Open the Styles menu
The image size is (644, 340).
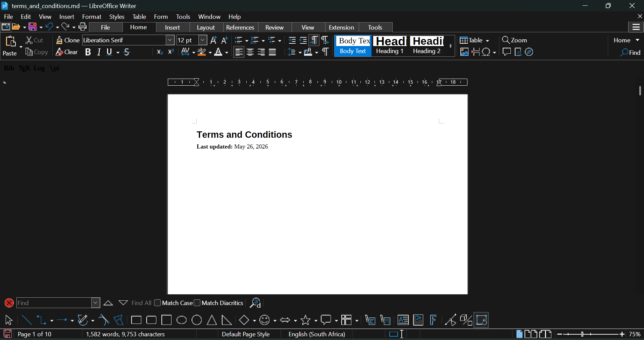pyautogui.click(x=117, y=17)
